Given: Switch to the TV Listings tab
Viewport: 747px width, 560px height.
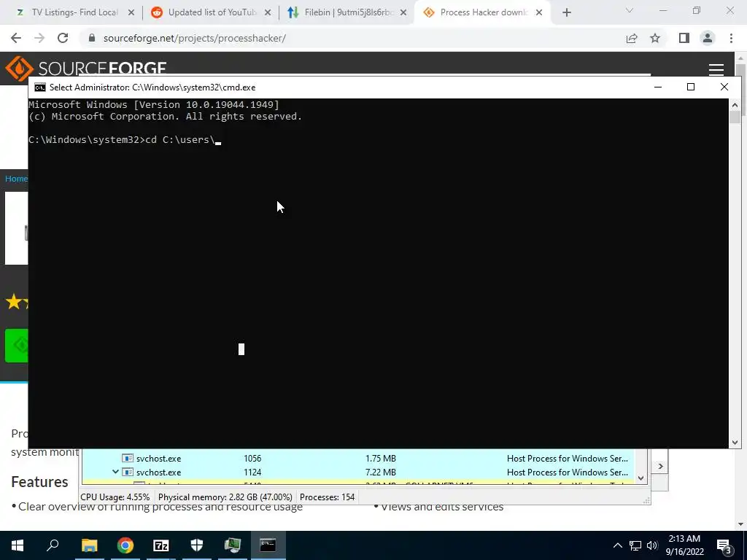Looking at the screenshot, I should pos(69,12).
